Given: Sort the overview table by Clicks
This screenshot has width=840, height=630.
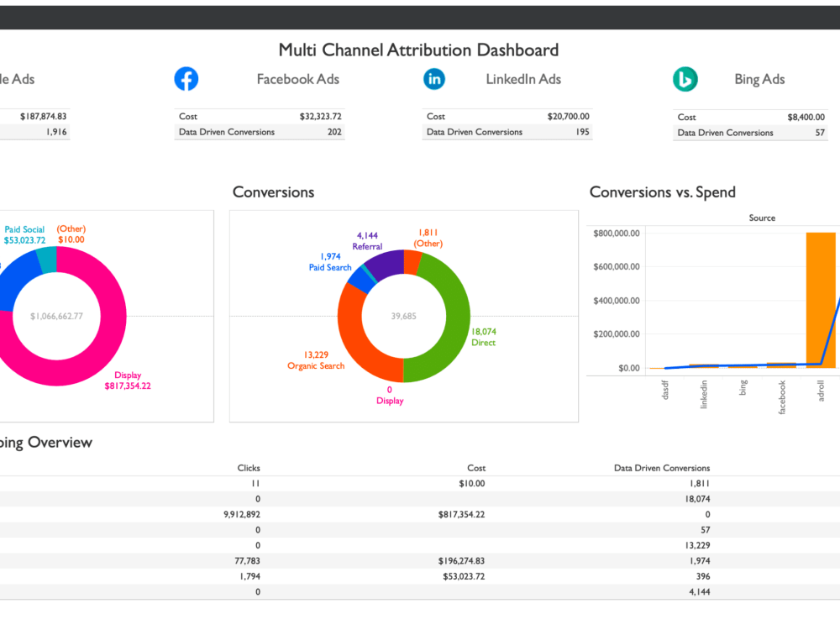Looking at the screenshot, I should click(248, 468).
